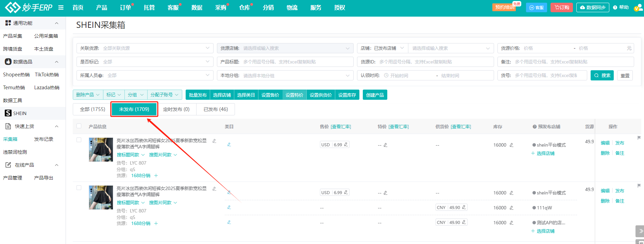The width and height of the screenshot is (644, 244).
Task: Expand 搜标题同款 dropdown in first product
Action: pyautogui.click(x=131, y=155)
